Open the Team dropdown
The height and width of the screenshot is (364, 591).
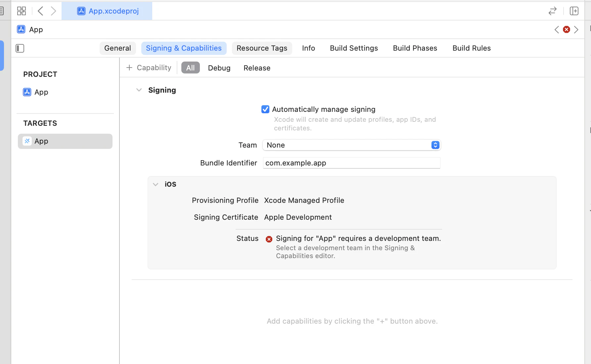pos(351,145)
